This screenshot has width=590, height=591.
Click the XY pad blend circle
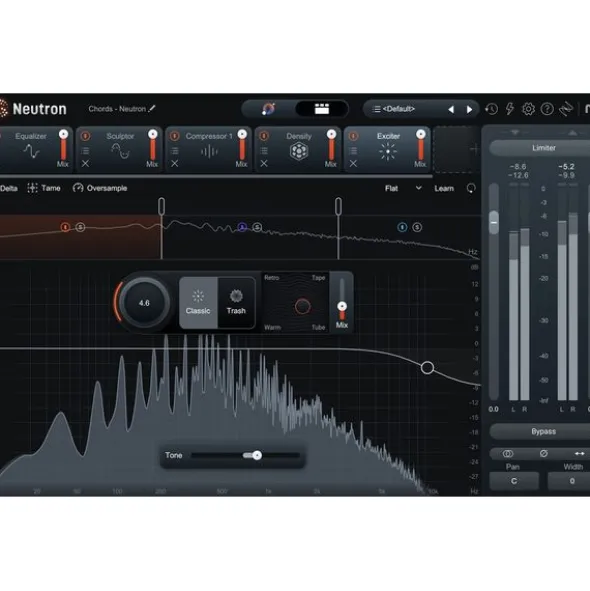[302, 306]
